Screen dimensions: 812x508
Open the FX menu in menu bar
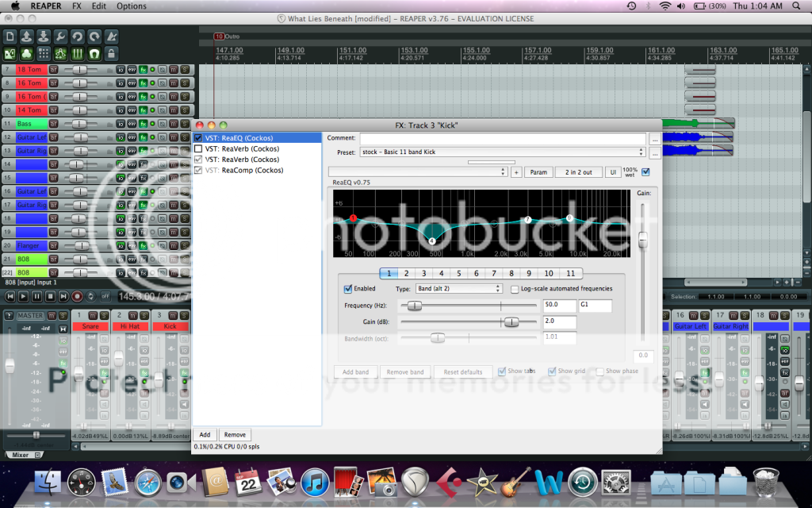(x=77, y=6)
